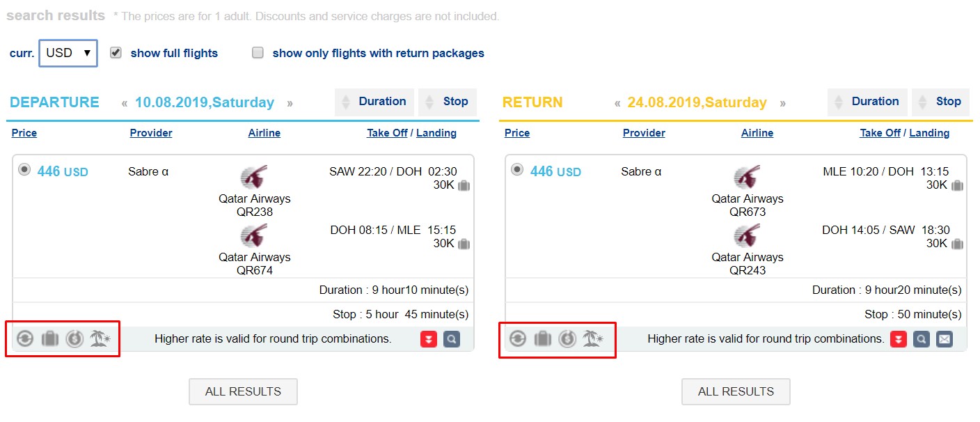Click the suitcase icon in return card footer

[542, 339]
